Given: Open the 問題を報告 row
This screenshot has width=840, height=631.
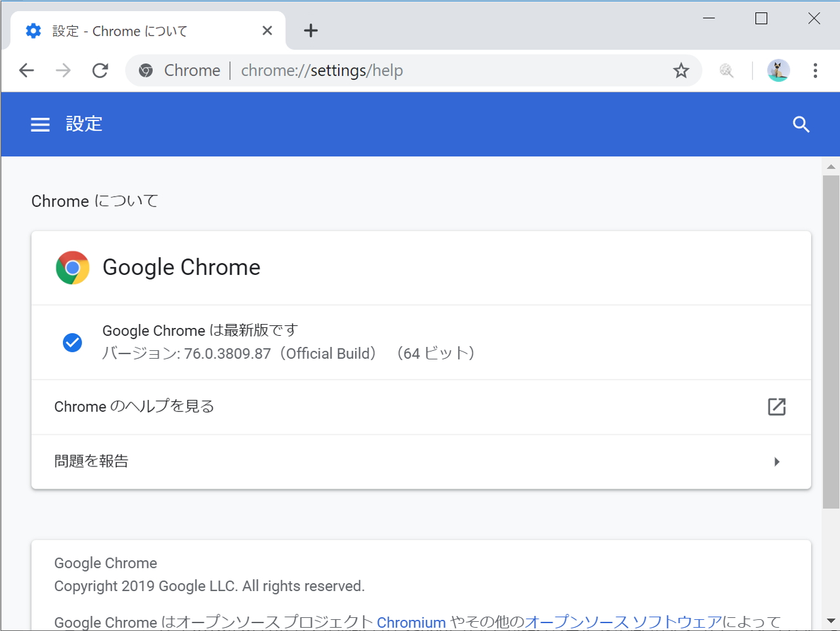Looking at the screenshot, I should (x=421, y=462).
